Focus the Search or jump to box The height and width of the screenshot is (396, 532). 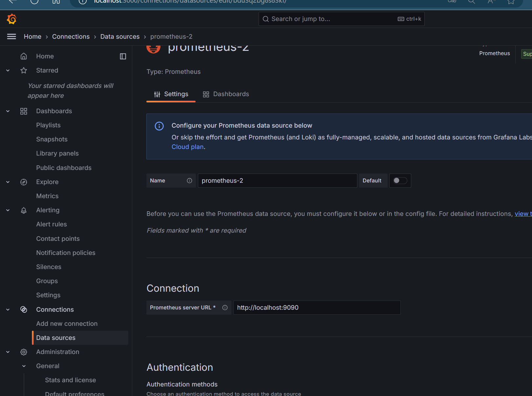tap(341, 19)
